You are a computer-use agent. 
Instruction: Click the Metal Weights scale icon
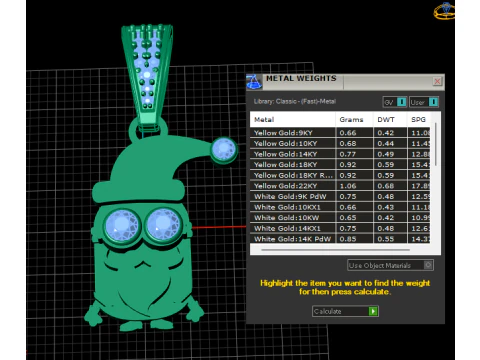[x=254, y=82]
